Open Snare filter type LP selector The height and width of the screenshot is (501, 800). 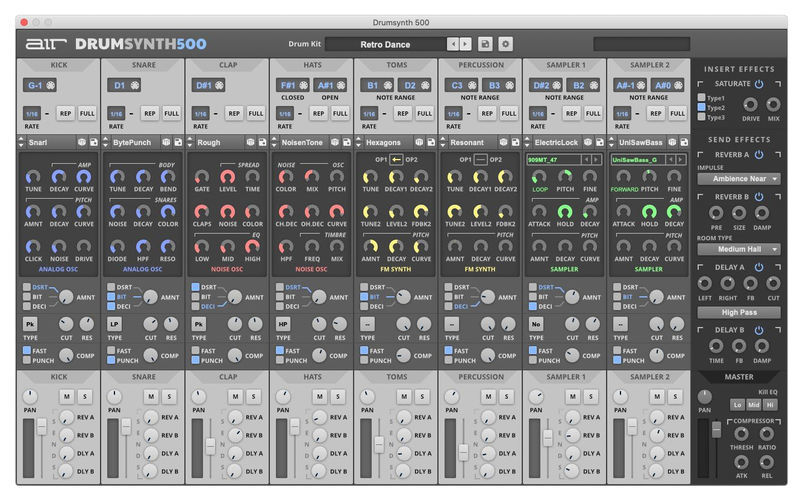114,324
